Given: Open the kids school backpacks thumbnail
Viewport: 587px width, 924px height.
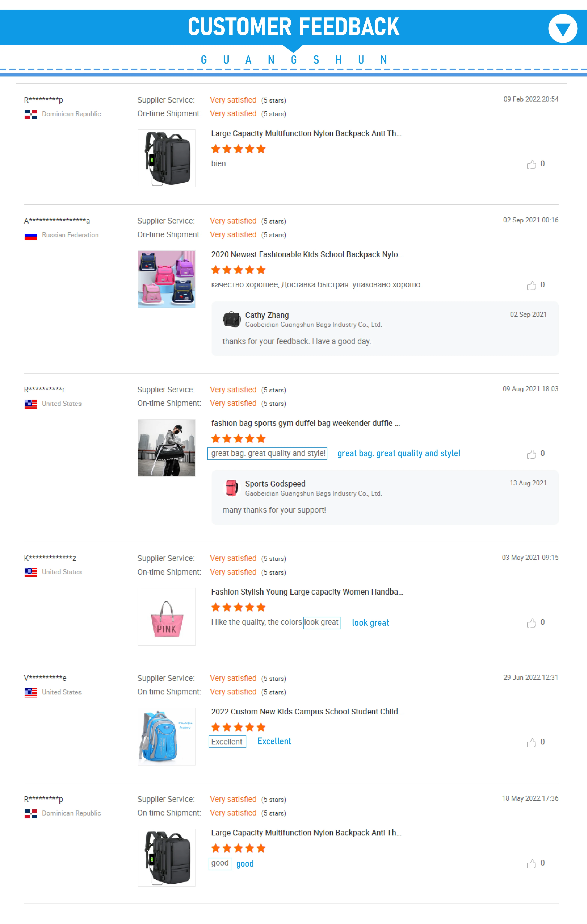Looking at the screenshot, I should [166, 279].
